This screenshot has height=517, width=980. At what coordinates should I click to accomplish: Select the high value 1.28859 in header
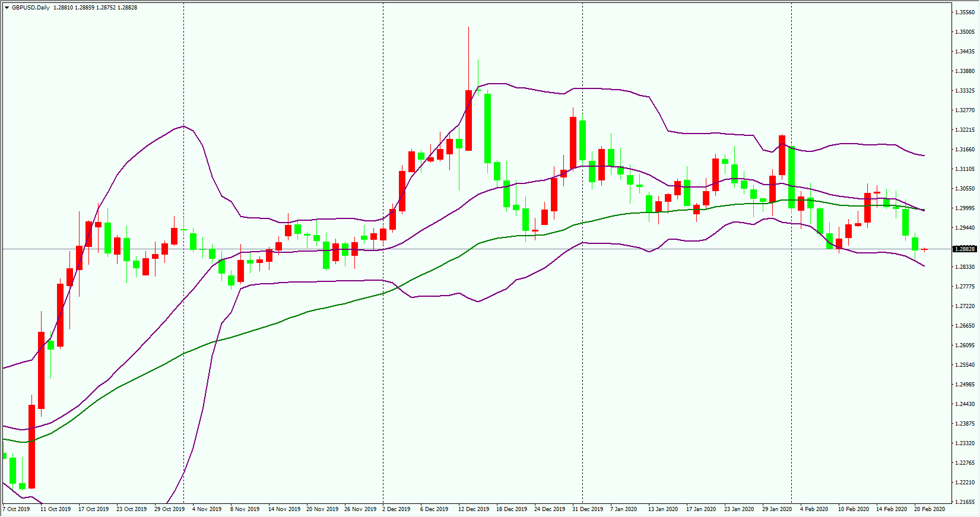(x=84, y=8)
